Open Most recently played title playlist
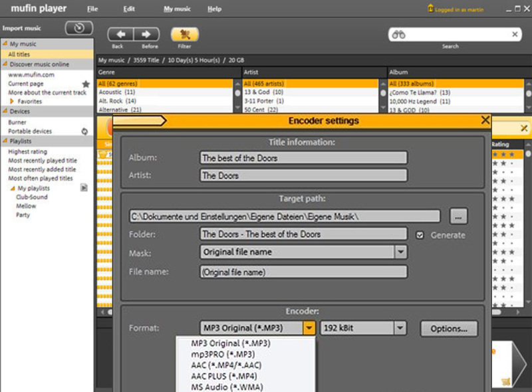The width and height of the screenshot is (532, 392). click(x=43, y=160)
